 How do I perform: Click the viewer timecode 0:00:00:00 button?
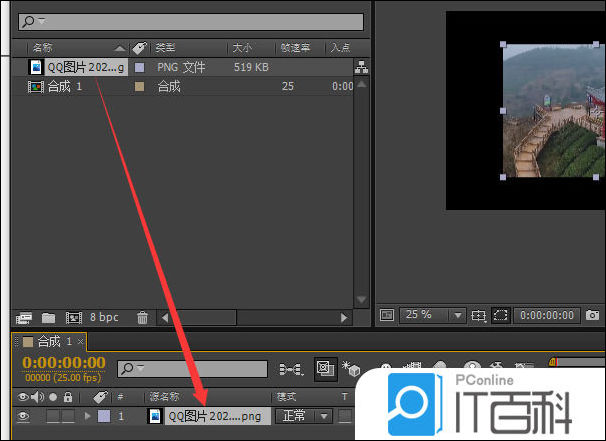[547, 315]
